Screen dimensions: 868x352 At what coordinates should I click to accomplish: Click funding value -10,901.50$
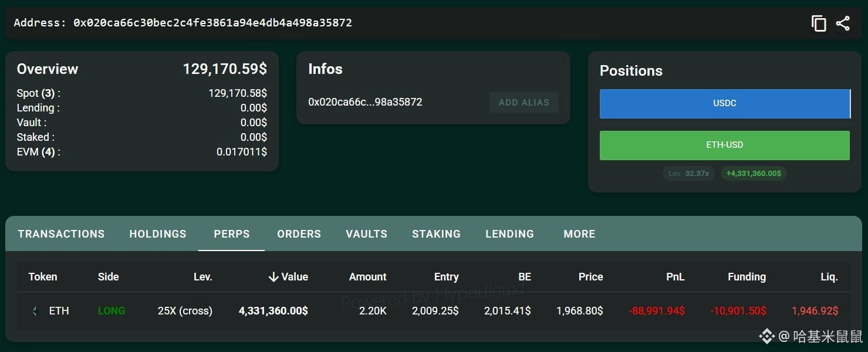pyautogui.click(x=738, y=311)
